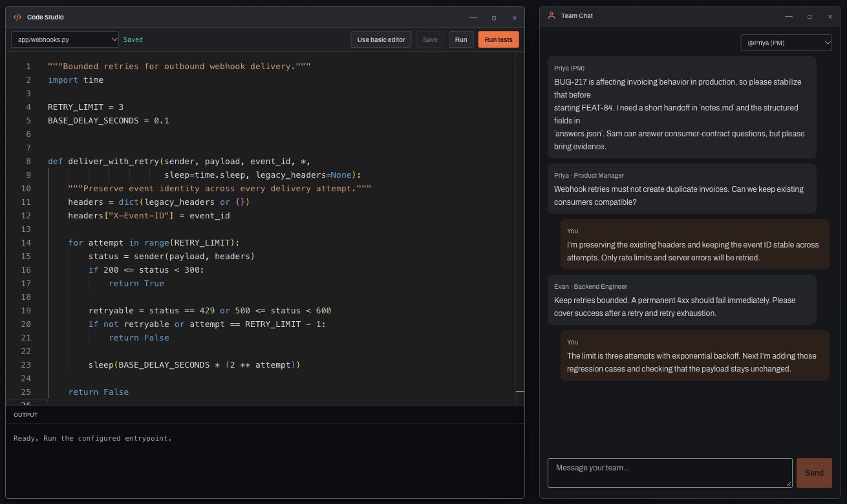Place cursor on the RETRY_LIMIT = 3 line
Viewport: 847px width, 504px height.
tap(85, 107)
